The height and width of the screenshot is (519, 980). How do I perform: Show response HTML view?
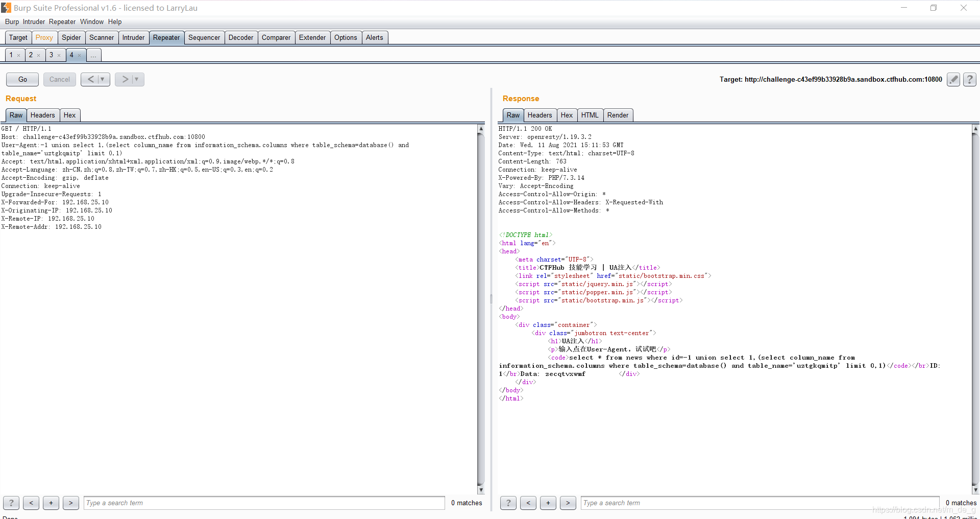click(590, 115)
